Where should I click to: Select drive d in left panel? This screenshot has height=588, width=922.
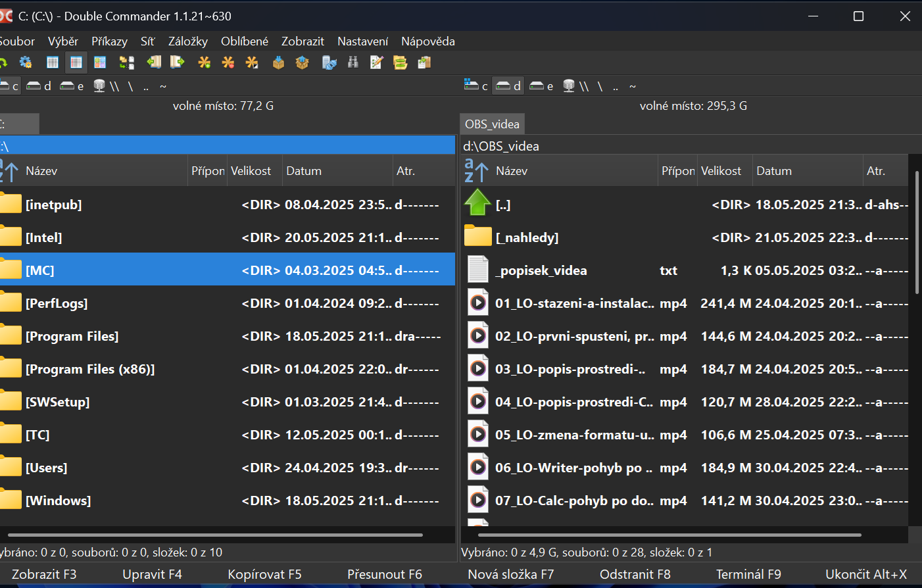point(39,86)
